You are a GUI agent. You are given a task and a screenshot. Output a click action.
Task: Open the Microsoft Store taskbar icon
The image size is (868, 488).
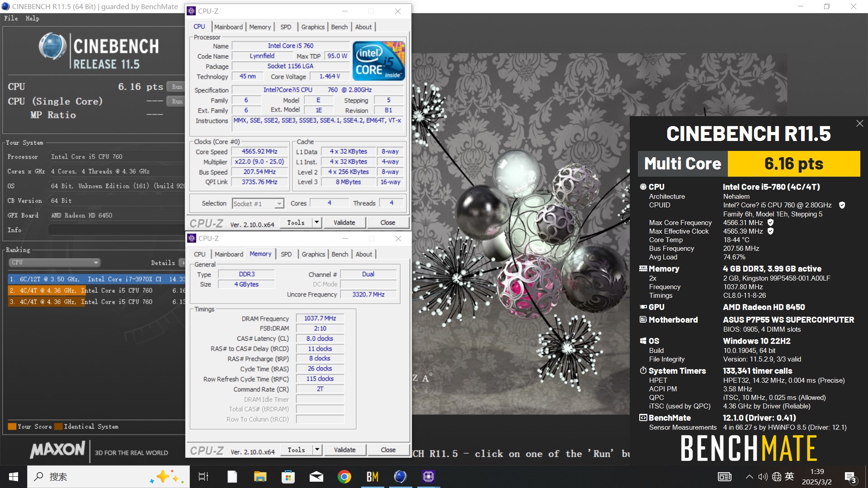[x=288, y=477]
